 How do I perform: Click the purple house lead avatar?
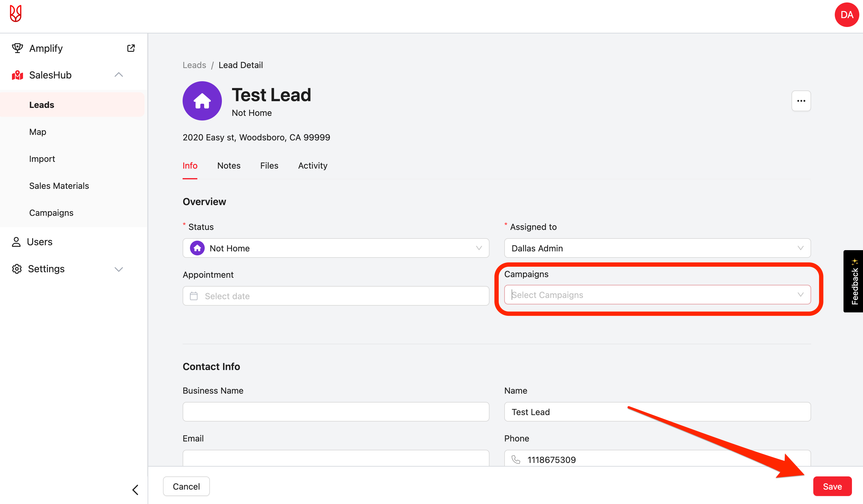pos(202,101)
